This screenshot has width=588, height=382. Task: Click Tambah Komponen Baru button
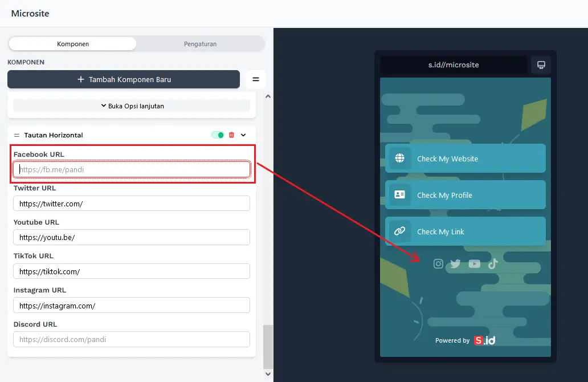124,79
